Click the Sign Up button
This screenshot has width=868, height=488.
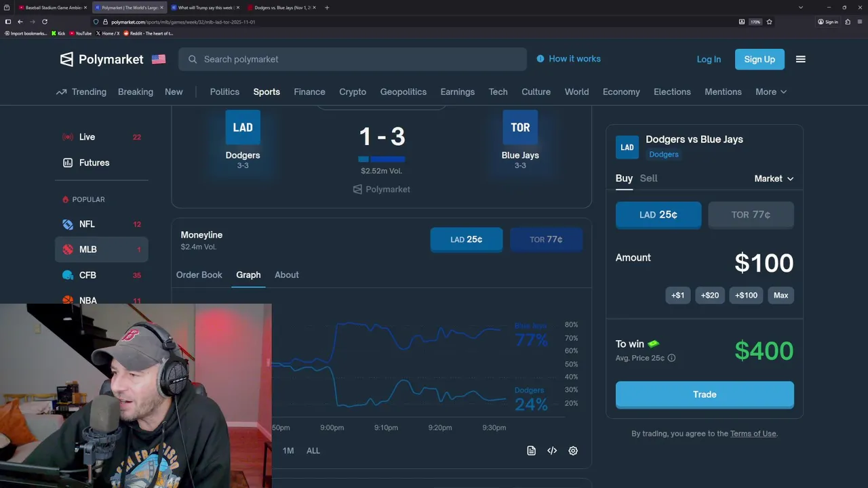click(x=759, y=59)
